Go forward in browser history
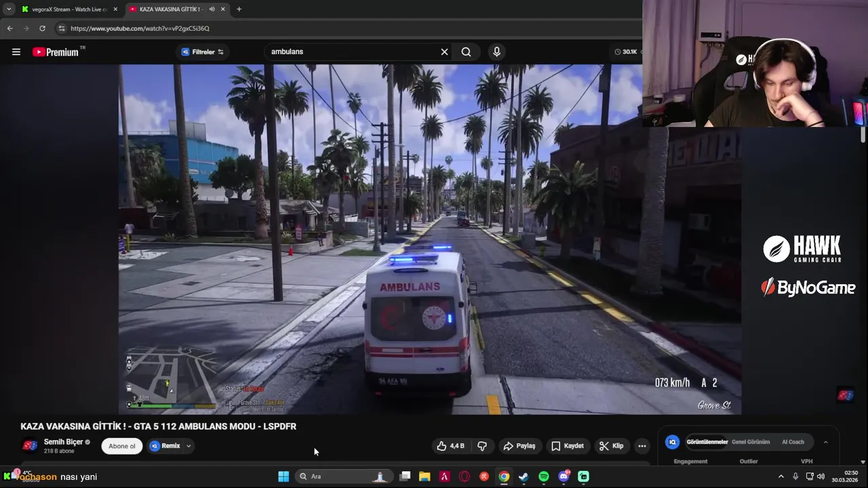 point(26,28)
